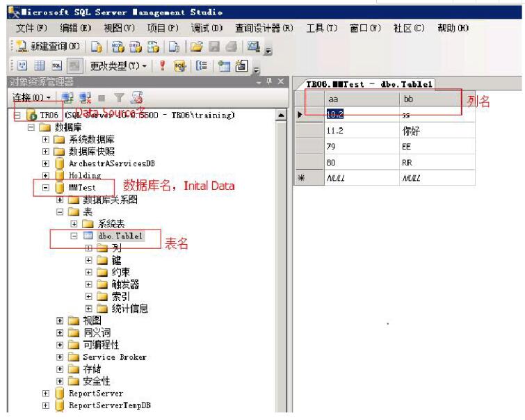Open the standard toolbar overflow options arrow
The image size is (525, 420).
click(x=268, y=51)
